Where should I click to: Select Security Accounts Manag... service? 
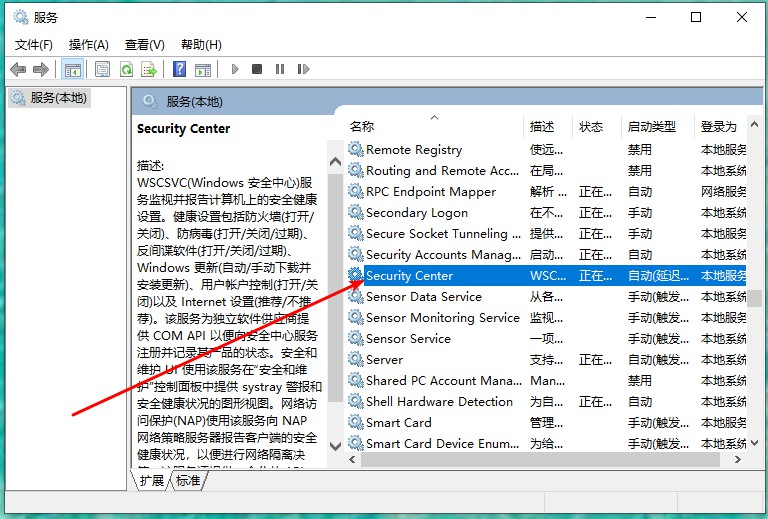click(547, 255)
